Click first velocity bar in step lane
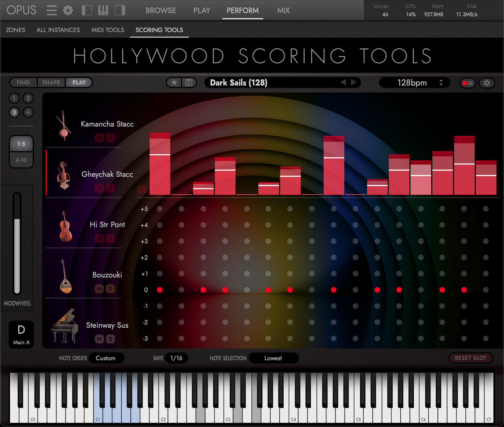Viewport: 504px width, 427px height. (160, 164)
